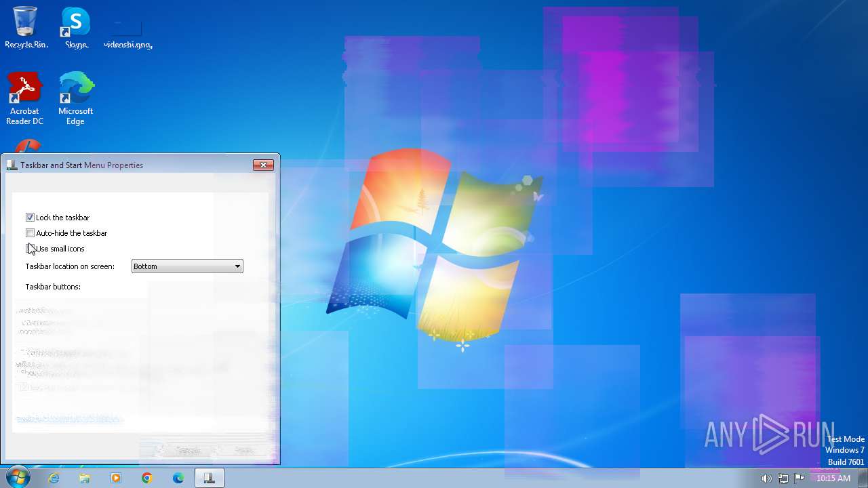The width and height of the screenshot is (868, 488).
Task: Open File Explorer from the taskbar
Action: [85, 478]
